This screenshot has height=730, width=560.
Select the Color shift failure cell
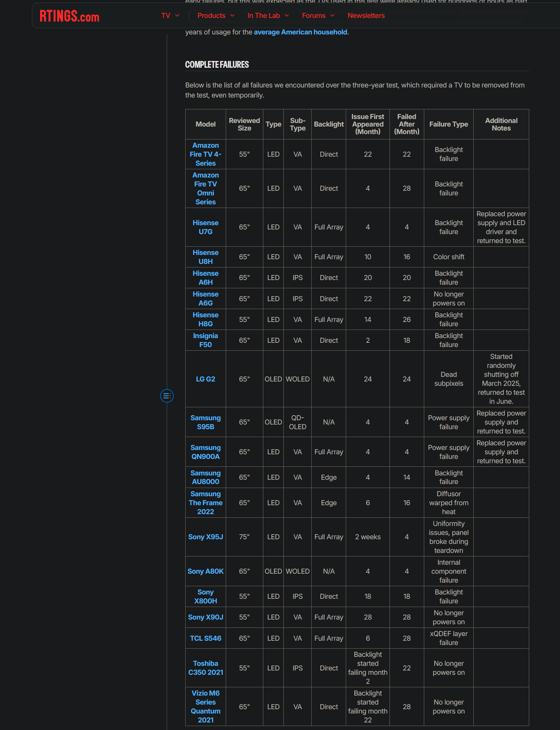pos(449,257)
